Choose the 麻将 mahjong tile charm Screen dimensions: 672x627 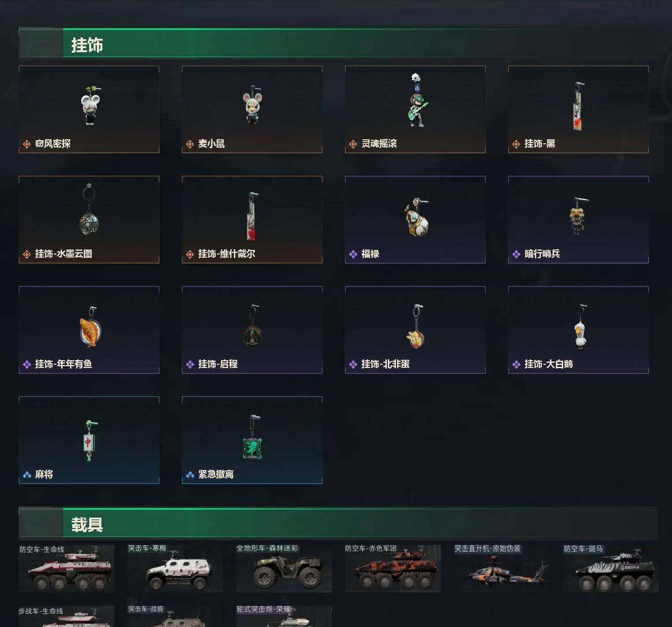click(89, 440)
